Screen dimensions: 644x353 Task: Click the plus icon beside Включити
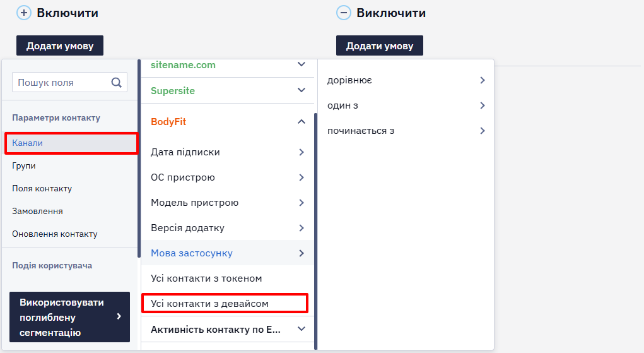point(24,13)
